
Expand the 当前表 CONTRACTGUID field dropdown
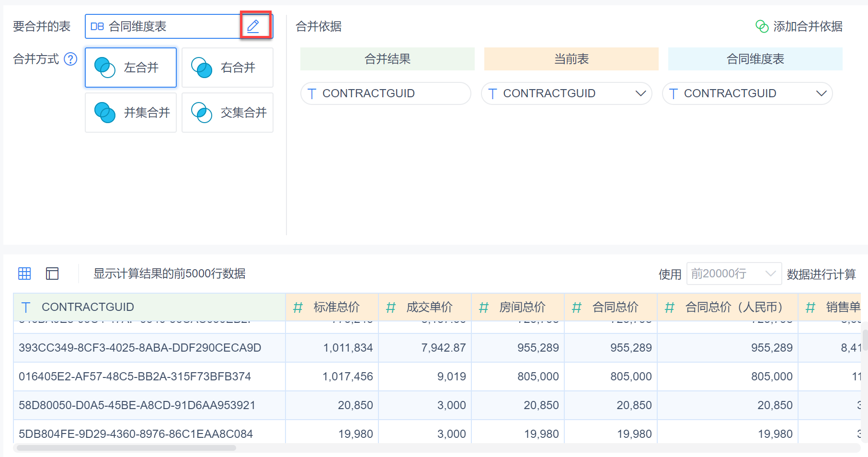coord(640,93)
